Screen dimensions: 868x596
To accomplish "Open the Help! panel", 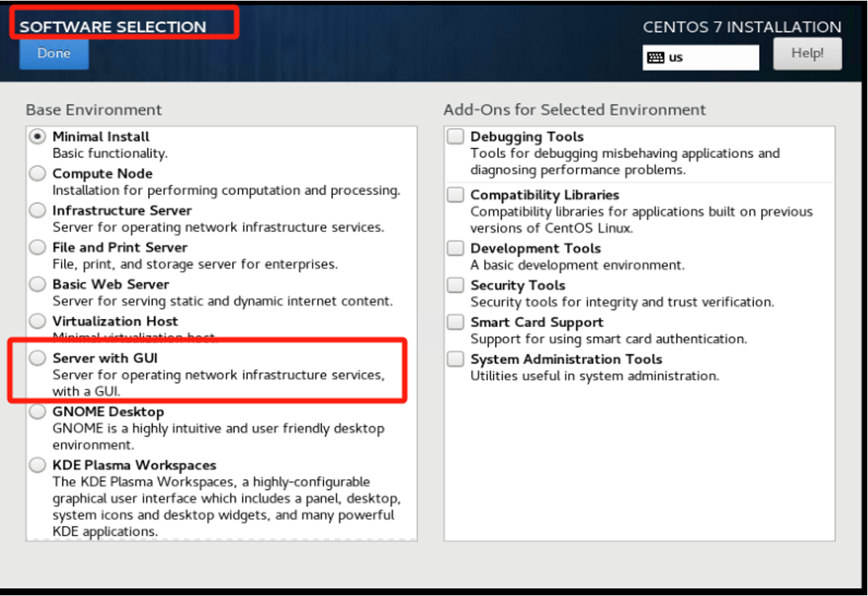I will [806, 53].
